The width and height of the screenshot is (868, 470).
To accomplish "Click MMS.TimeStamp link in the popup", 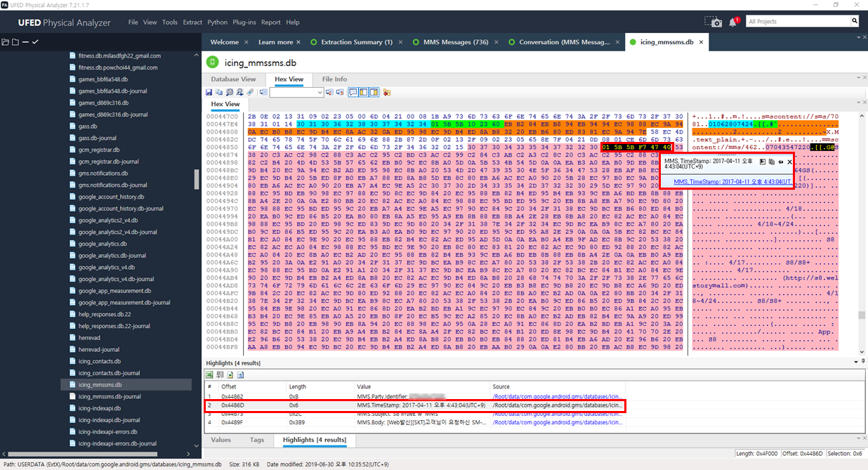I will (x=732, y=182).
